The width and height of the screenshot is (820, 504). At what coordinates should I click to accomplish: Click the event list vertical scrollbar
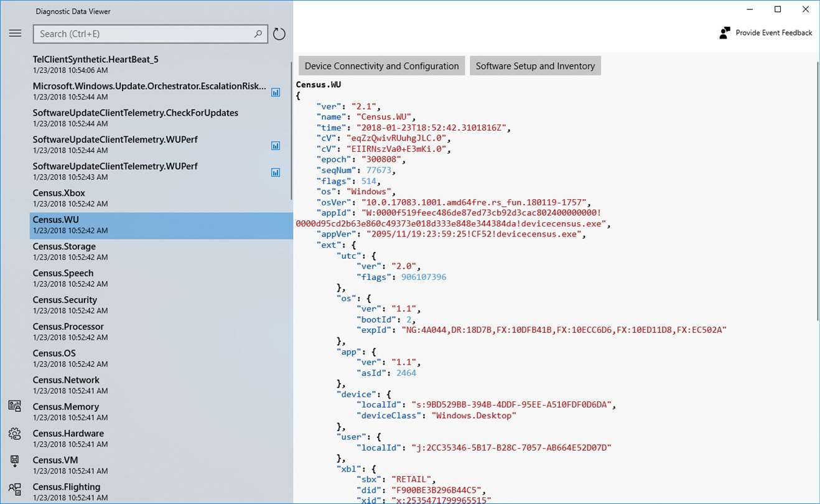[x=292, y=131]
